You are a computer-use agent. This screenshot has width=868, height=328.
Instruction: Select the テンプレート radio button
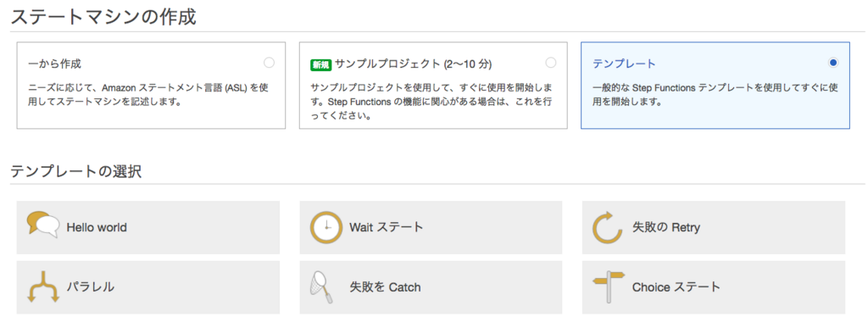coord(833,63)
